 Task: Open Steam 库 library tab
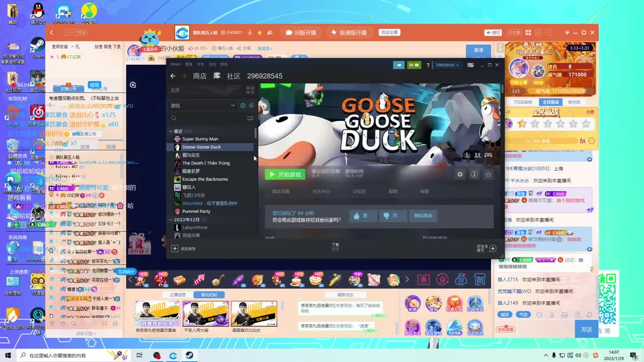tap(217, 76)
